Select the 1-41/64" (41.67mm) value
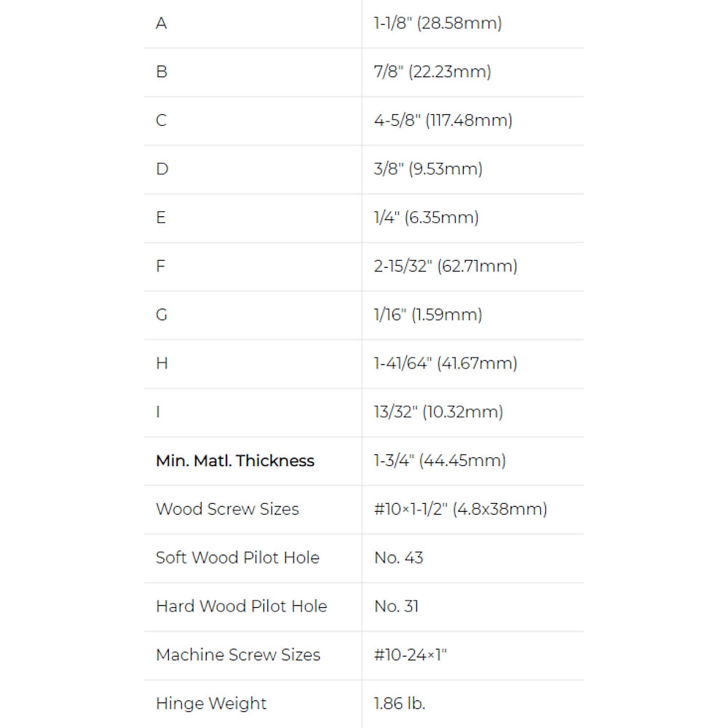 pyautogui.click(x=446, y=363)
